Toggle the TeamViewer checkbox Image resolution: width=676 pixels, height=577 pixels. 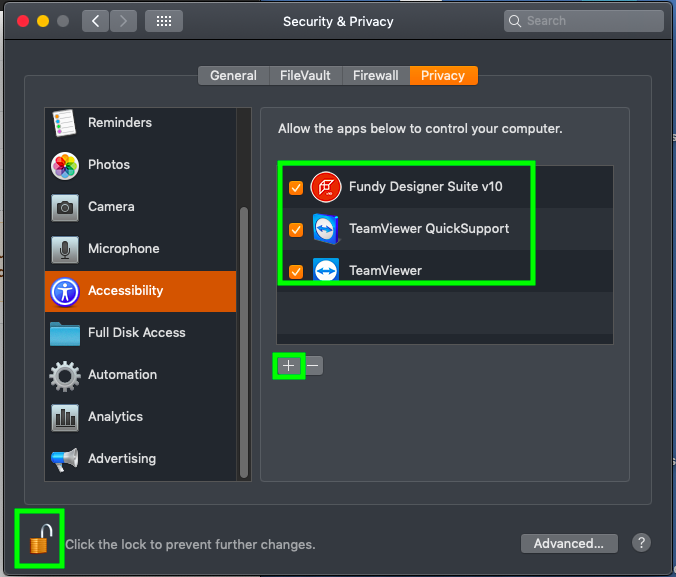[296, 272]
